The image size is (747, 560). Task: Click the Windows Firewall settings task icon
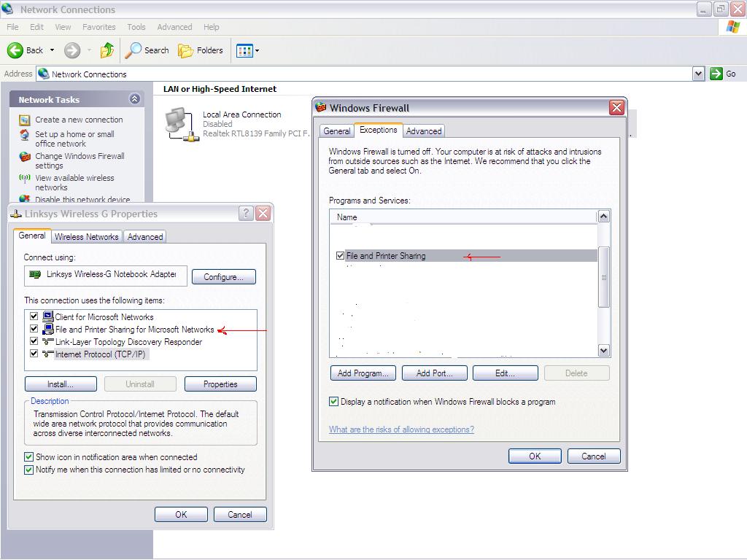[25, 157]
